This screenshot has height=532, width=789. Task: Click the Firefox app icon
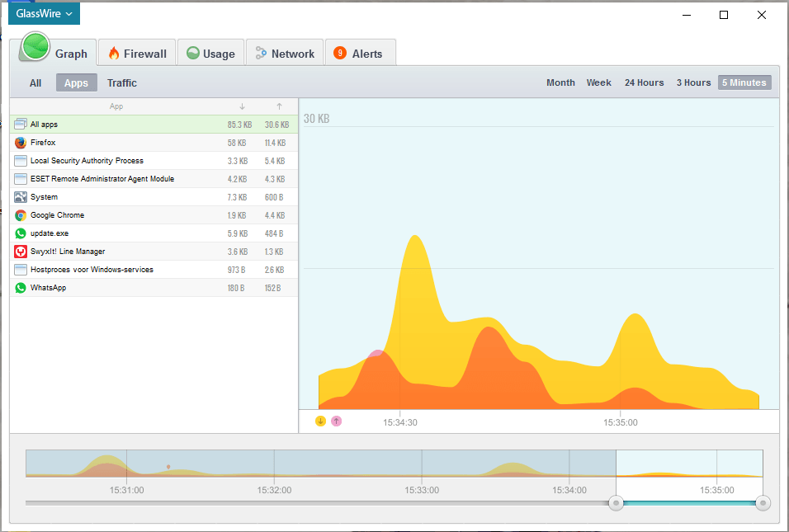click(21, 143)
